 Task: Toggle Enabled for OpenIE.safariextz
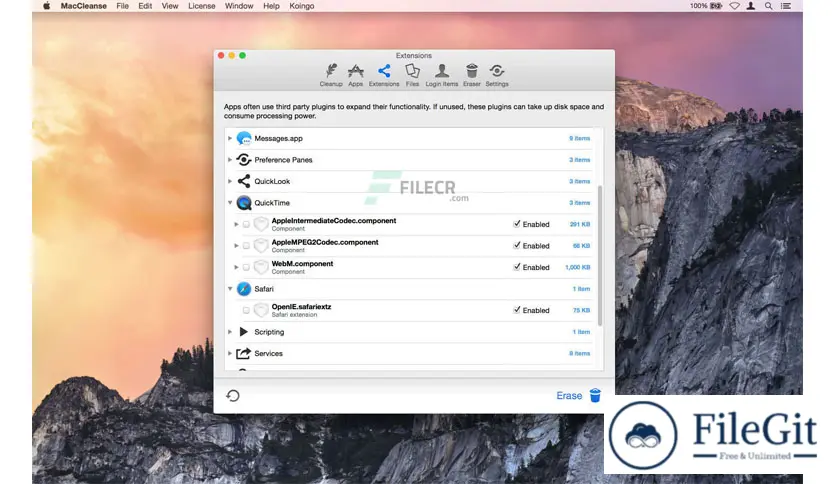point(517,310)
